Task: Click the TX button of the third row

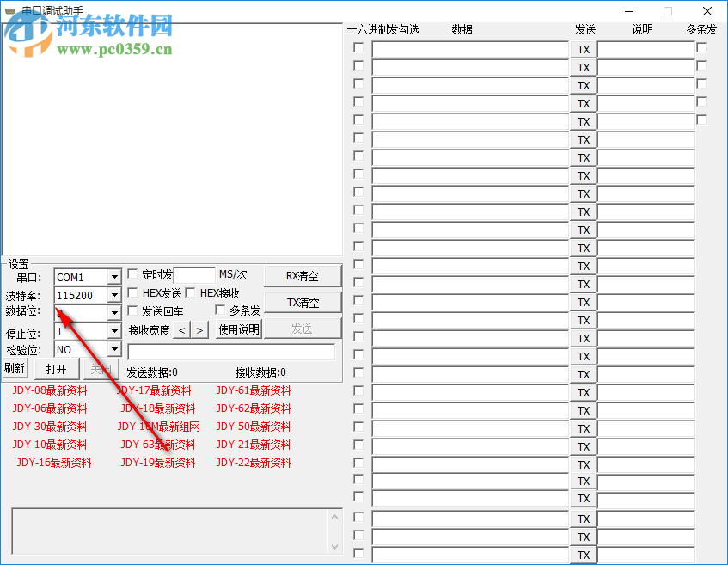Action: [584, 86]
